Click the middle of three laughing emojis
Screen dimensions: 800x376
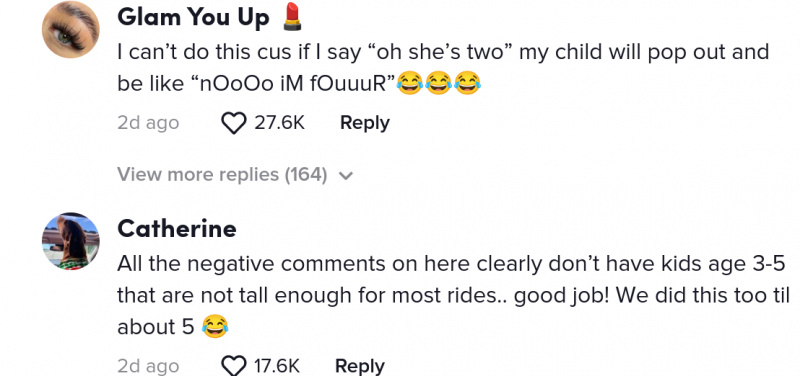(x=439, y=83)
